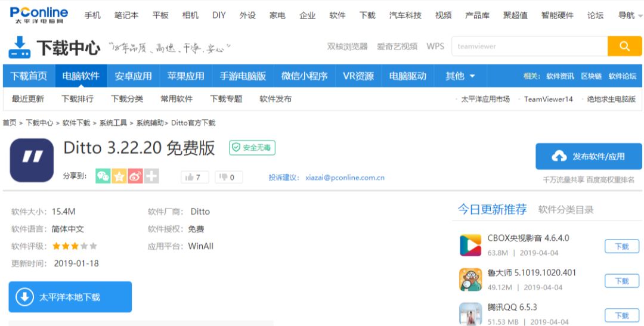The width and height of the screenshot is (644, 326).
Task: Share to WeChat icon
Action: [x=103, y=176]
